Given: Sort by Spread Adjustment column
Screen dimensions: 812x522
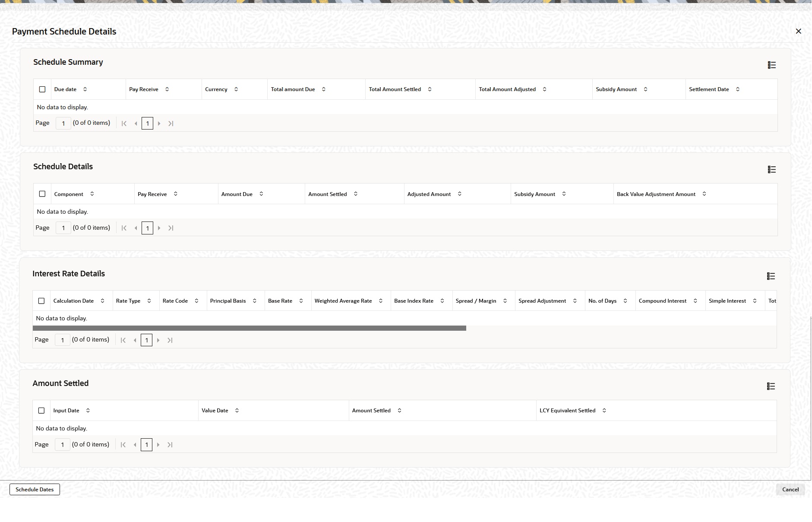Looking at the screenshot, I should point(575,301).
